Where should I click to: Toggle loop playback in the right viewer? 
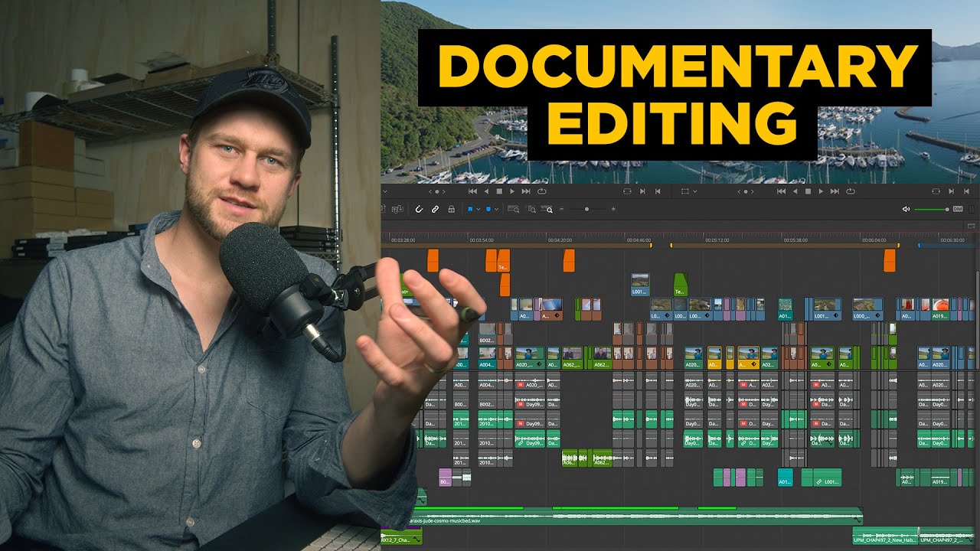851,191
